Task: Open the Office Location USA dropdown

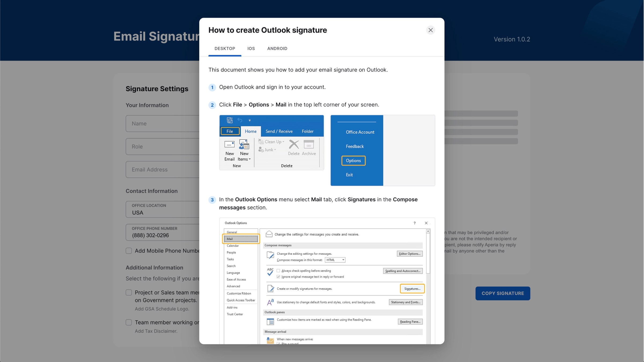Action: click(x=163, y=209)
